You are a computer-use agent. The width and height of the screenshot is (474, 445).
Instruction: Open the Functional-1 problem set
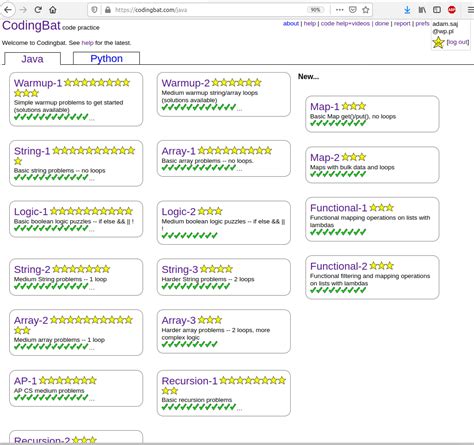point(338,208)
